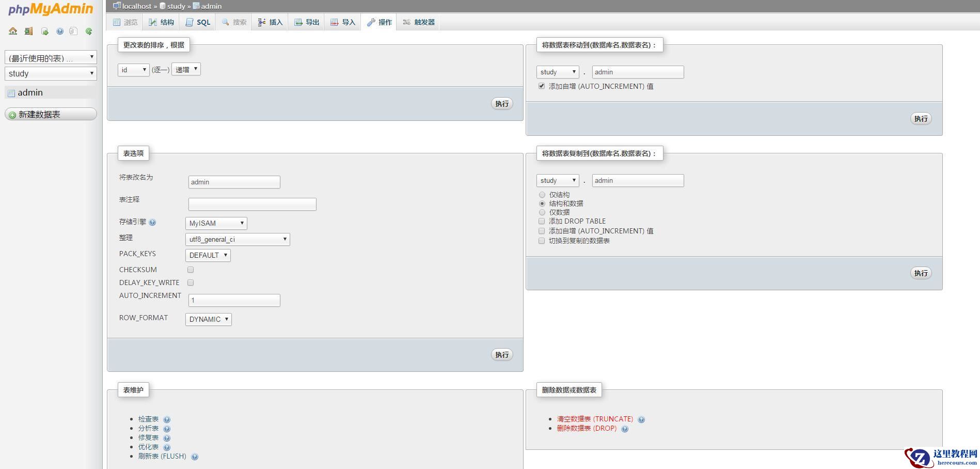
Task: Click localhost in the breadcrumb
Action: coord(137,6)
